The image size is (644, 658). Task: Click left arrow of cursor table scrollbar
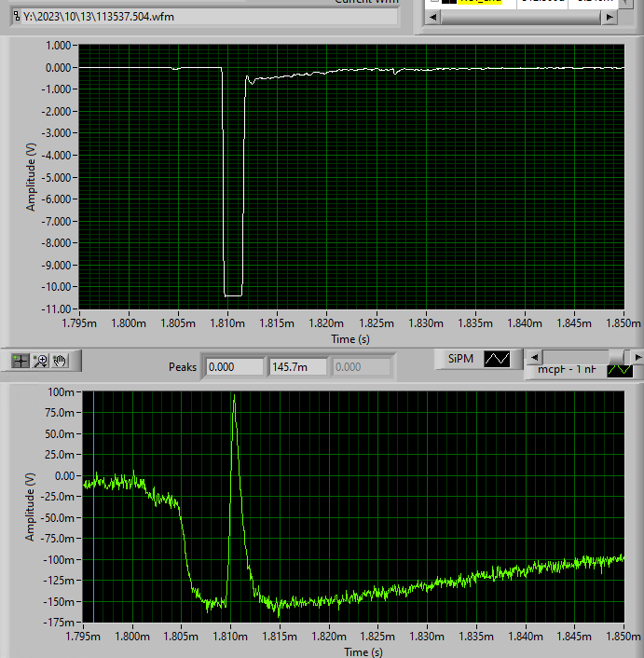433,17
